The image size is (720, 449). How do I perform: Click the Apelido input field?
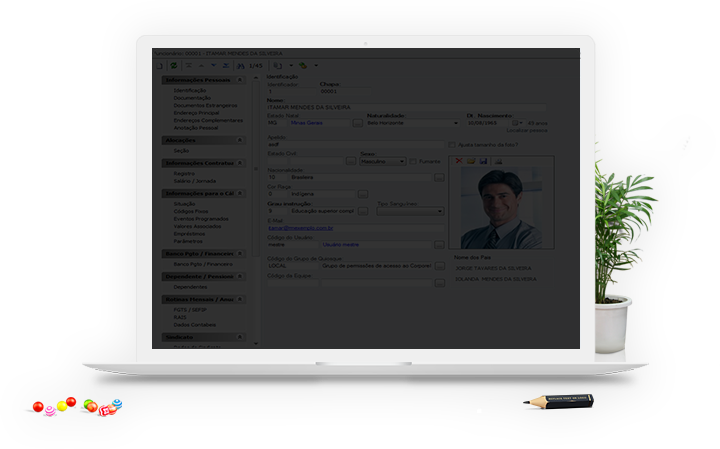coord(356,145)
